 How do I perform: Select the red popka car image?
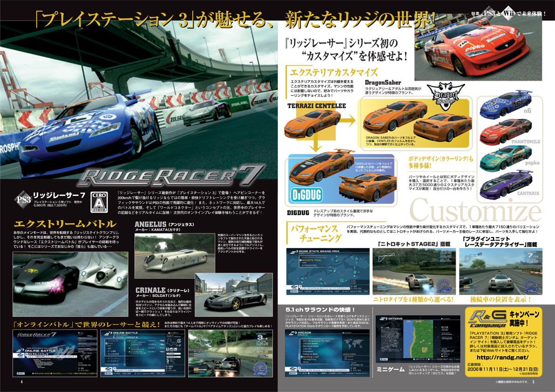[478, 48]
